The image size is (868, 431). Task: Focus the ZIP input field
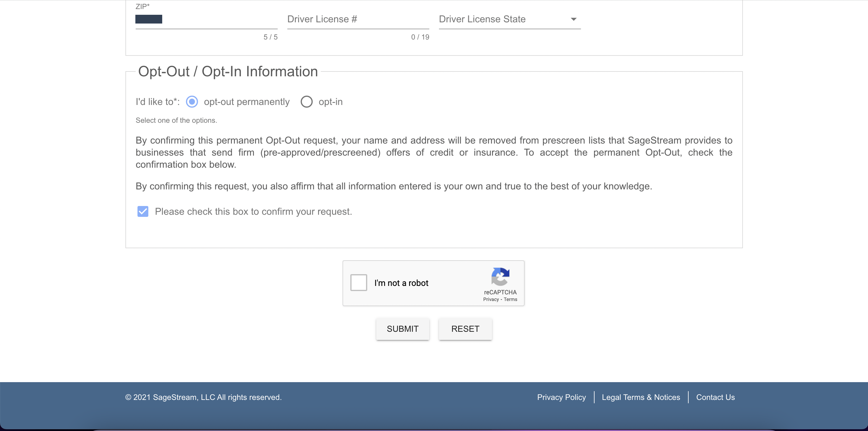(207, 19)
